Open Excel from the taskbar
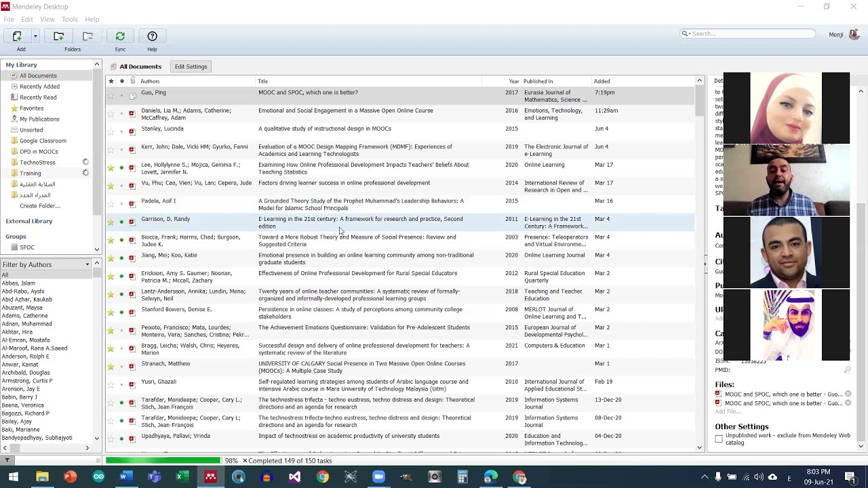 tap(182, 477)
